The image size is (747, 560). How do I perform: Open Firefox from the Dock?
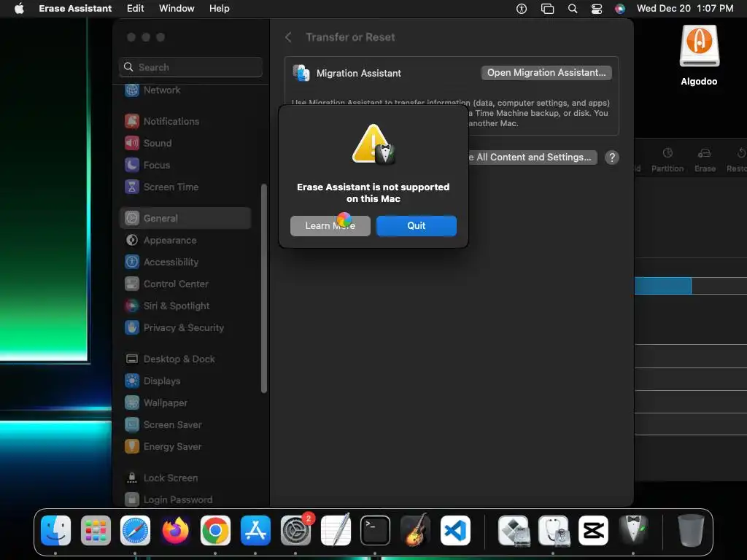pos(175,530)
